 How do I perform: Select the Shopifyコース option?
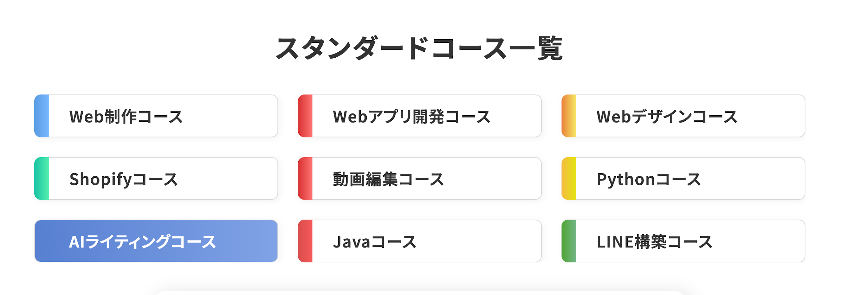(156, 178)
